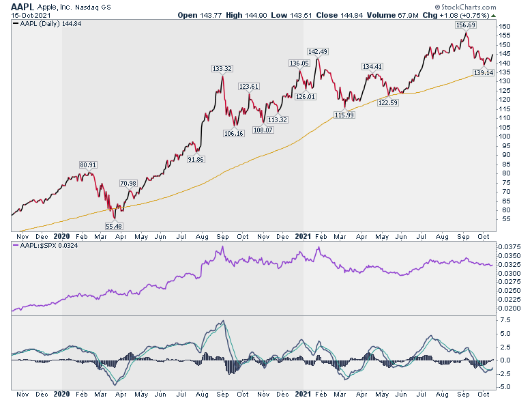
Task: Click the 100 tick on price axis
Action: (504, 137)
